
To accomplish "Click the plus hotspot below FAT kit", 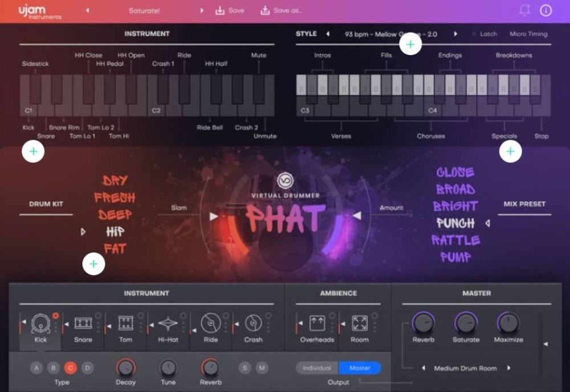I will pyautogui.click(x=93, y=264).
